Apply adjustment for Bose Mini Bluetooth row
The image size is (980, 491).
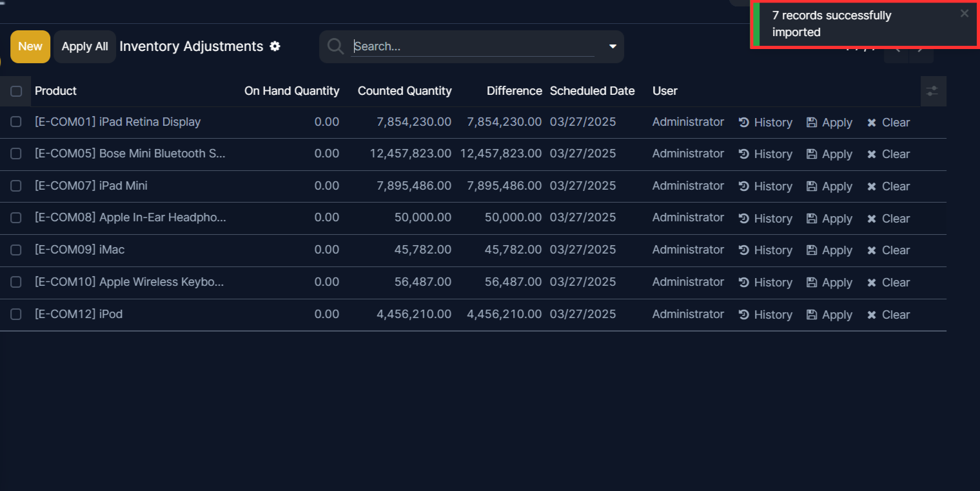point(830,154)
